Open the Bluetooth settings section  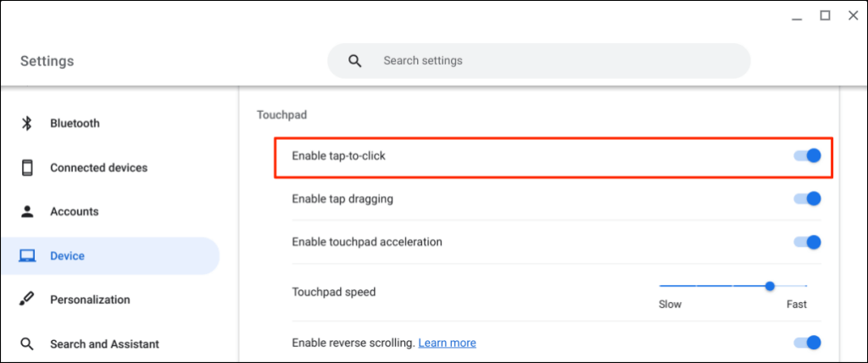(x=75, y=124)
